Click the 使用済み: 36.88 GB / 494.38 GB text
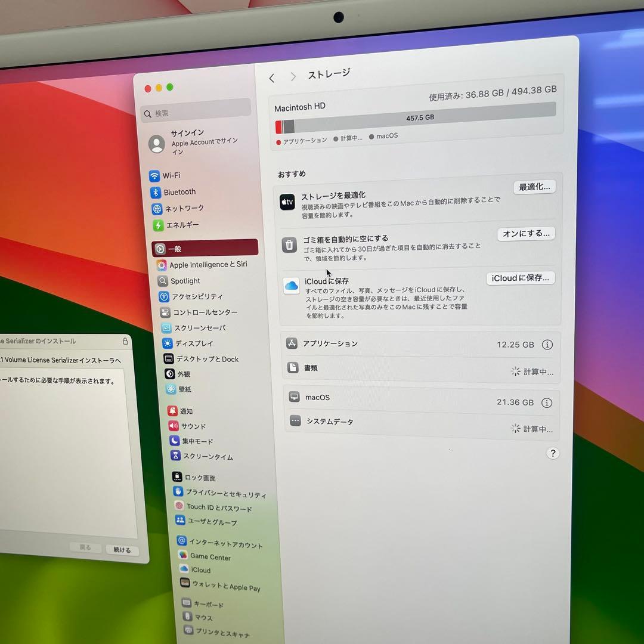Image resolution: width=644 pixels, height=644 pixels. coord(493,93)
